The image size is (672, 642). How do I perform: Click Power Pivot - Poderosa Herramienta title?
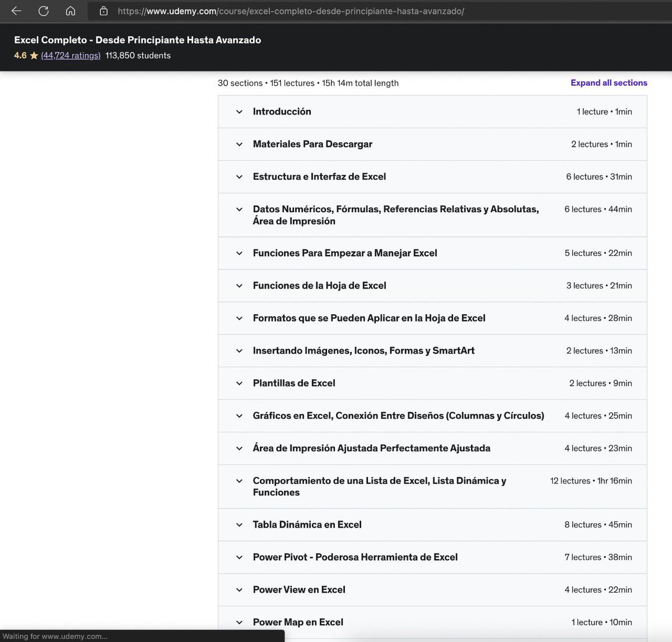tap(355, 557)
